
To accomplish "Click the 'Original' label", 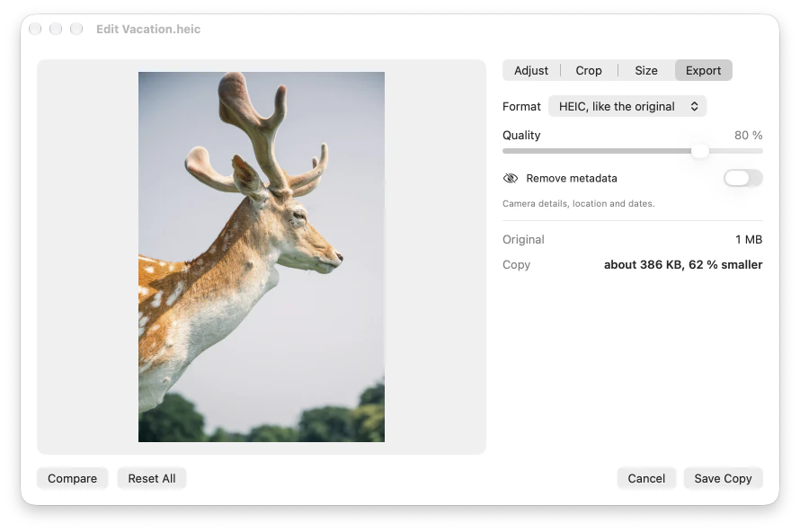I will (523, 239).
